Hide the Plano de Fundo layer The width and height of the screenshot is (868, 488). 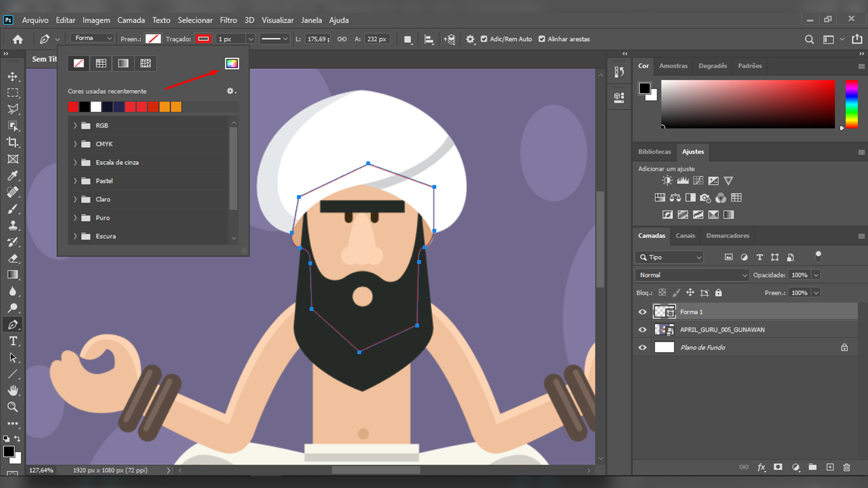(642, 347)
